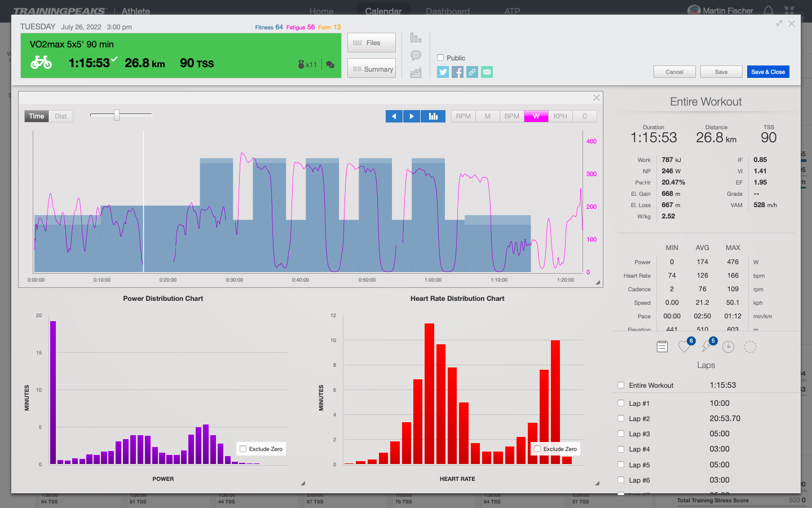The image size is (812, 508).
Task: Click the Save & Close button
Action: click(767, 72)
